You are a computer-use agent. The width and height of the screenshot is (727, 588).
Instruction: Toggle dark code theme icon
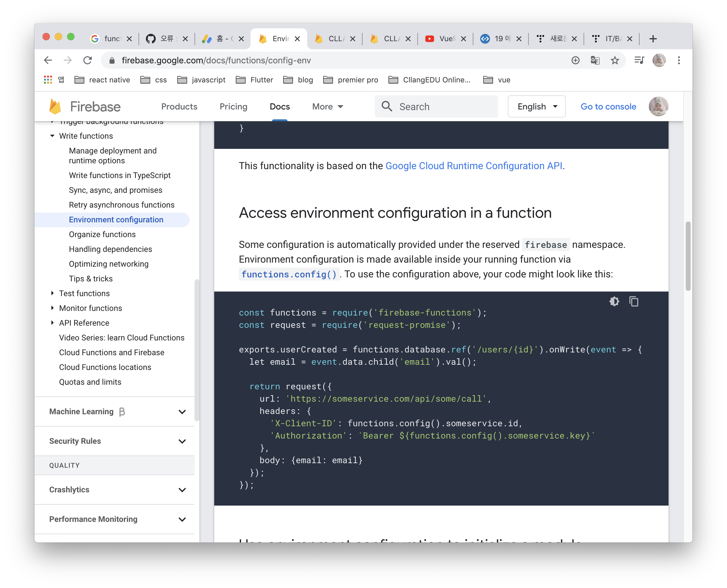[614, 301]
